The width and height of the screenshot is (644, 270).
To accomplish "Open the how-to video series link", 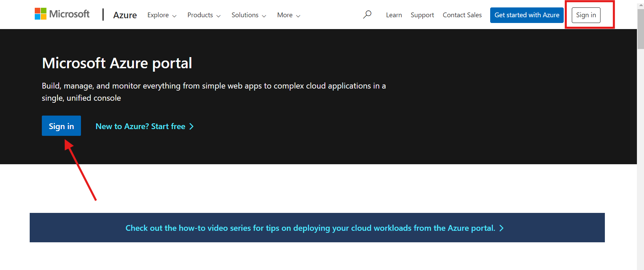I will [x=310, y=228].
